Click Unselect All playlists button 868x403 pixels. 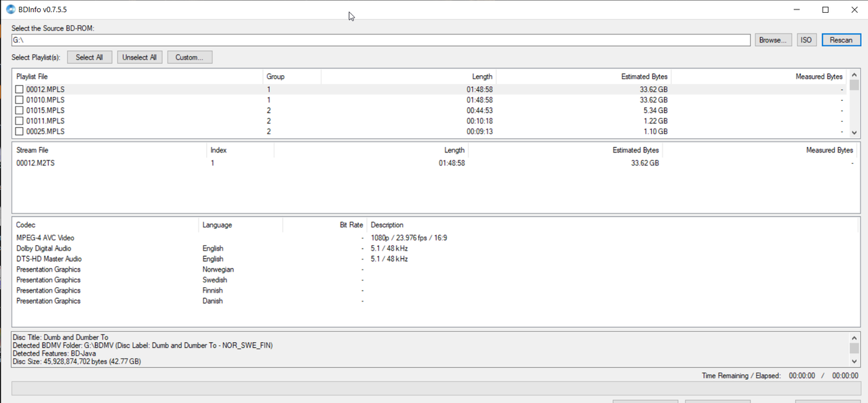point(140,58)
